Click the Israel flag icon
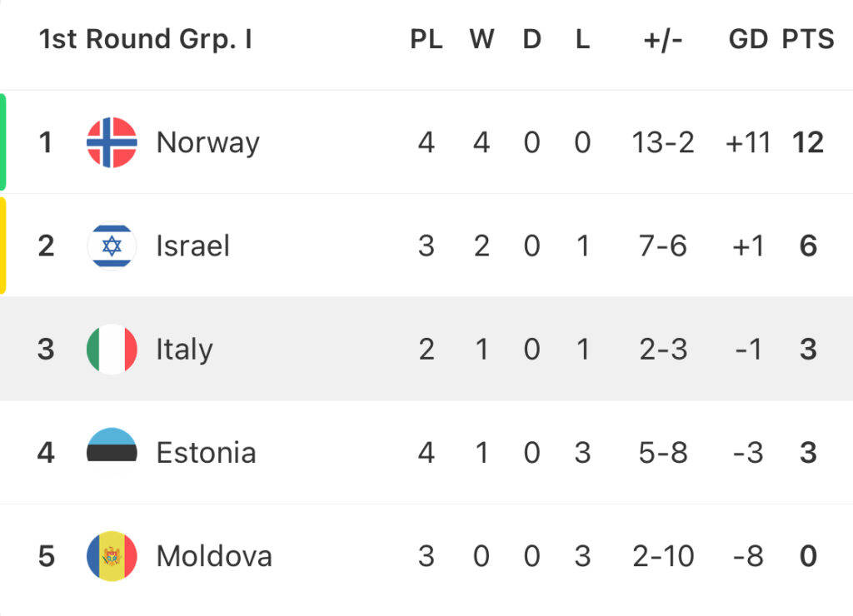This screenshot has width=853, height=616. click(112, 246)
